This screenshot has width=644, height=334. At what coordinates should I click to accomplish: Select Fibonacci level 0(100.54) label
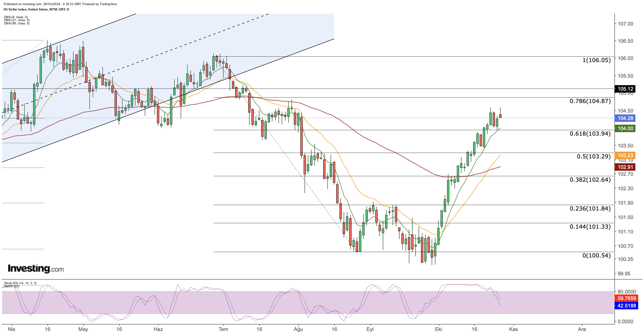pos(597,255)
